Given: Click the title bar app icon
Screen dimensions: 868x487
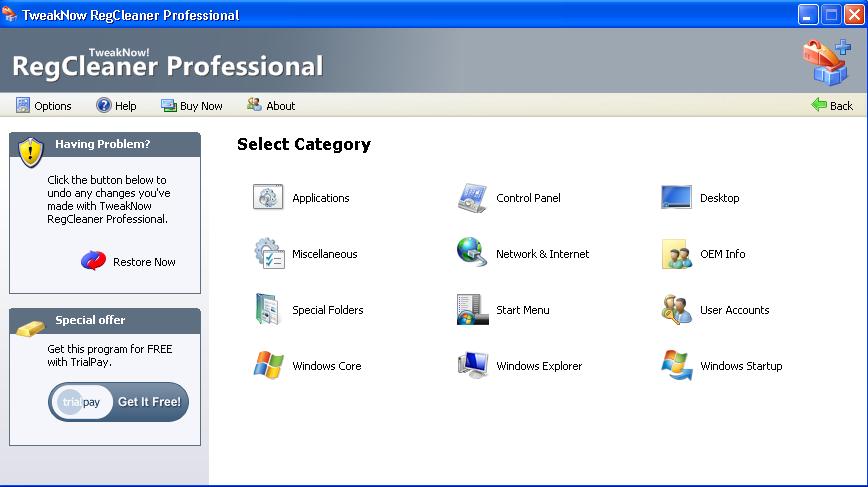Looking at the screenshot, I should click(9, 14).
